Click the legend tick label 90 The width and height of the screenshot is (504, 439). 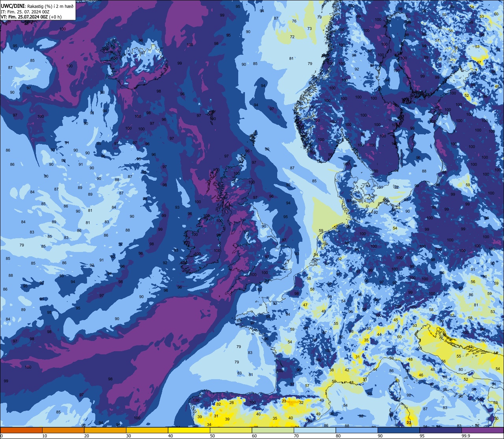pyautogui.click(x=380, y=436)
